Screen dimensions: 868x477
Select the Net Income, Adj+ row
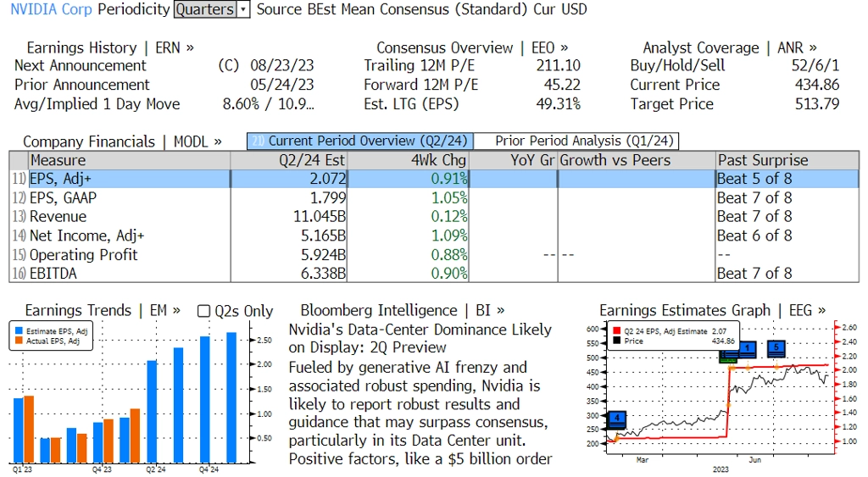click(x=434, y=236)
